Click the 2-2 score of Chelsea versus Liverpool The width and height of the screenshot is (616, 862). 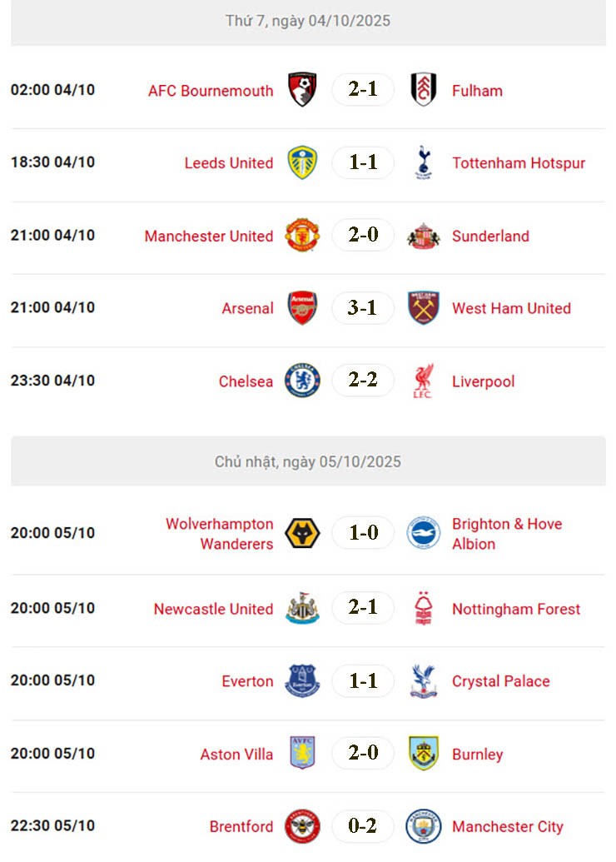362,381
